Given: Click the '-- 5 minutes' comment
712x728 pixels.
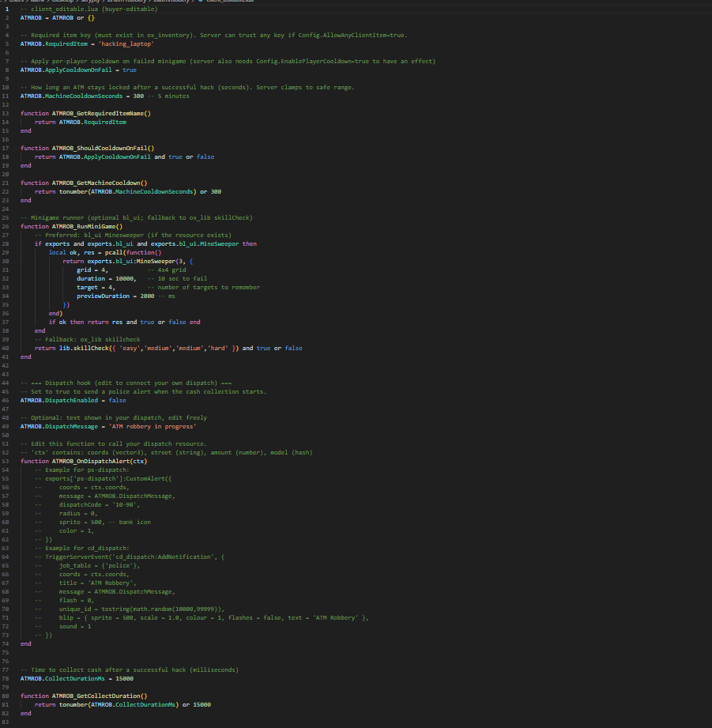Looking at the screenshot, I should coord(168,96).
